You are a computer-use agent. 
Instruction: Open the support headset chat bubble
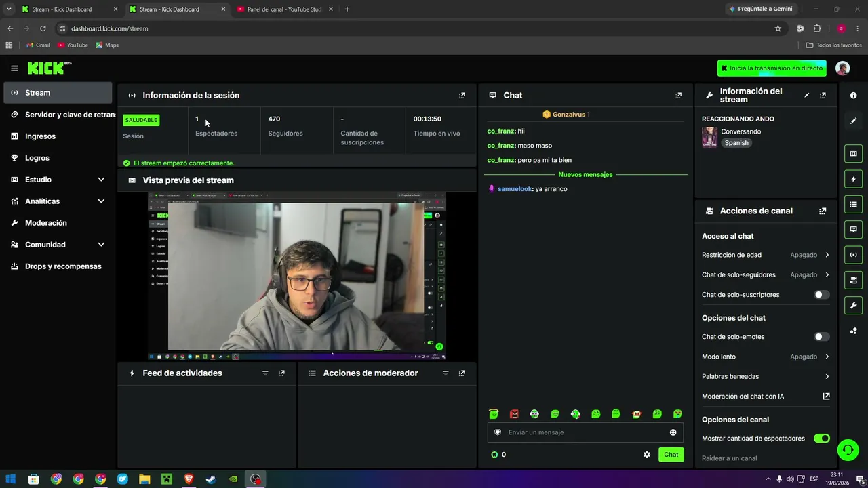click(x=847, y=449)
